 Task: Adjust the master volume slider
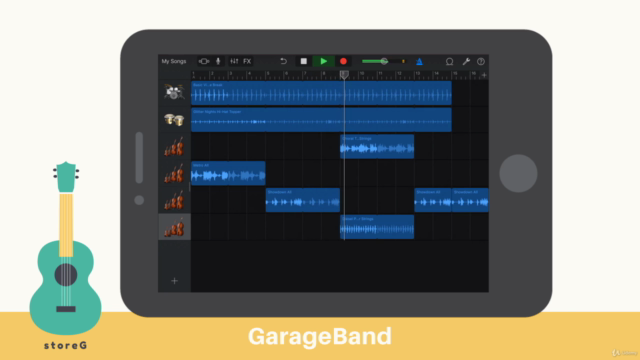383,61
